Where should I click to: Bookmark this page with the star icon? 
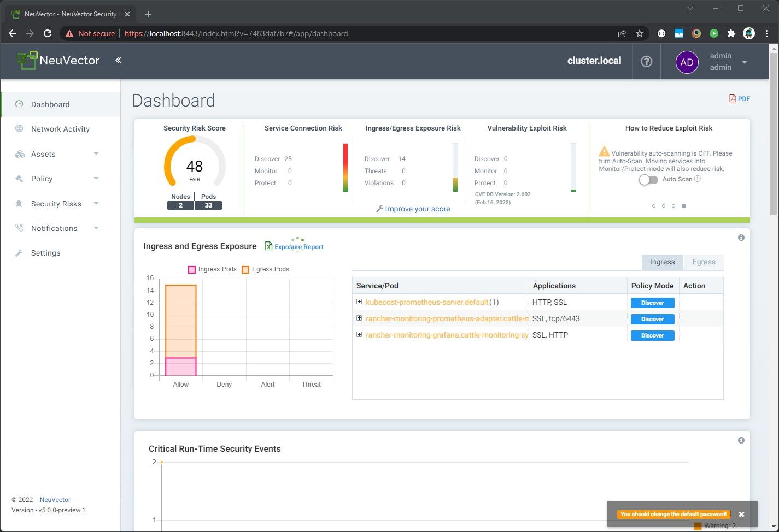coord(640,33)
